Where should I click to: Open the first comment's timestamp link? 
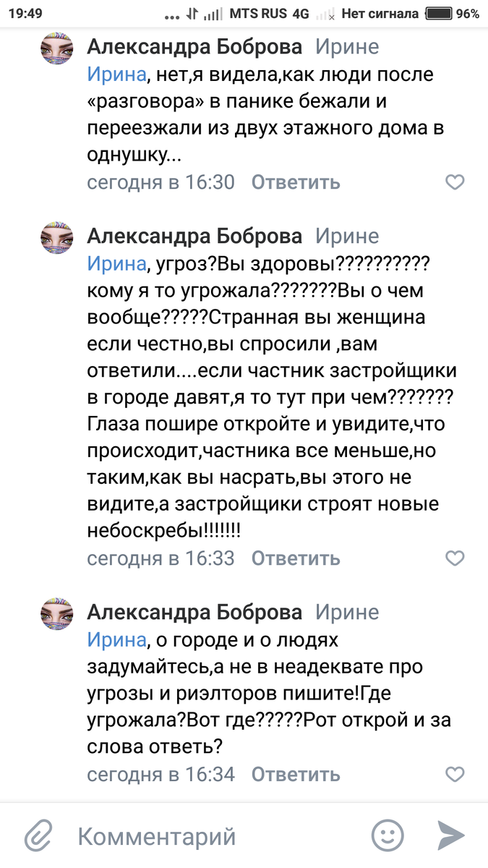coord(160,182)
